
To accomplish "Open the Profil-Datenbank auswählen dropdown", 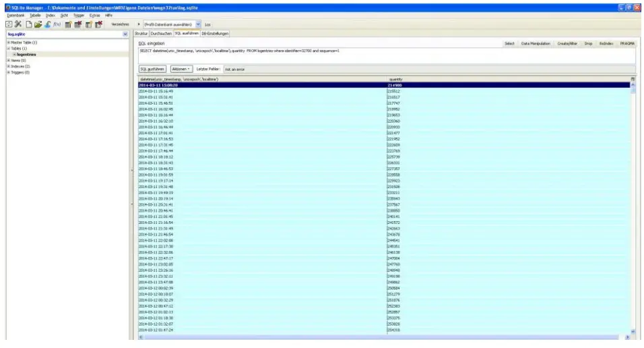I will point(198,25).
